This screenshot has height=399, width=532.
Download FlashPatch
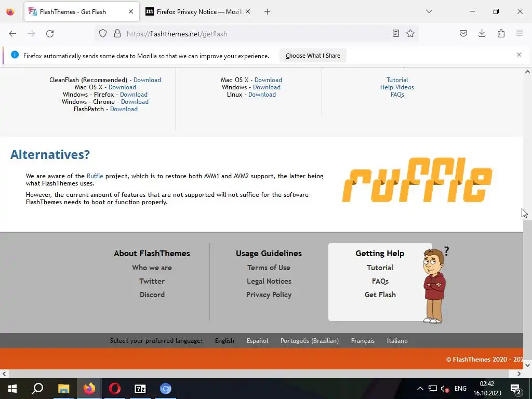coord(124,109)
